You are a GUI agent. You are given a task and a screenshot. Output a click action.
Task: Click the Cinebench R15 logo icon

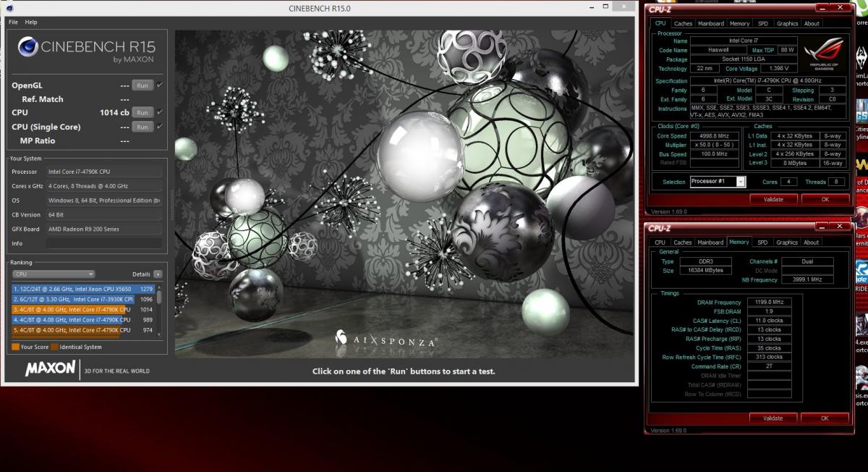(x=27, y=48)
